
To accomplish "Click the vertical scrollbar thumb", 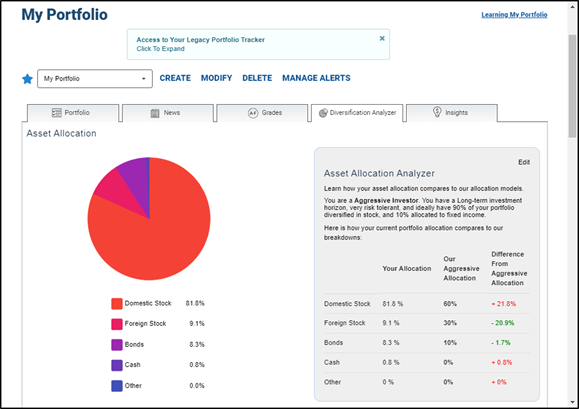I will pos(572,86).
